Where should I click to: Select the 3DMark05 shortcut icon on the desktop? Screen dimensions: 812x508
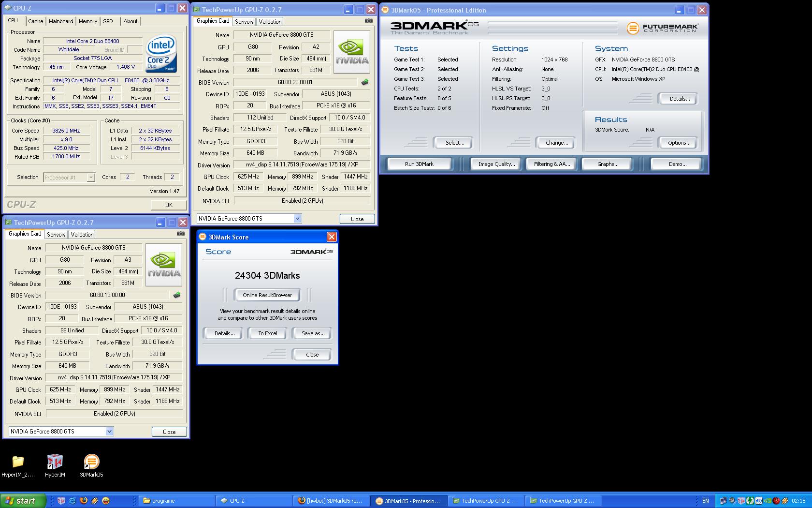(91, 462)
